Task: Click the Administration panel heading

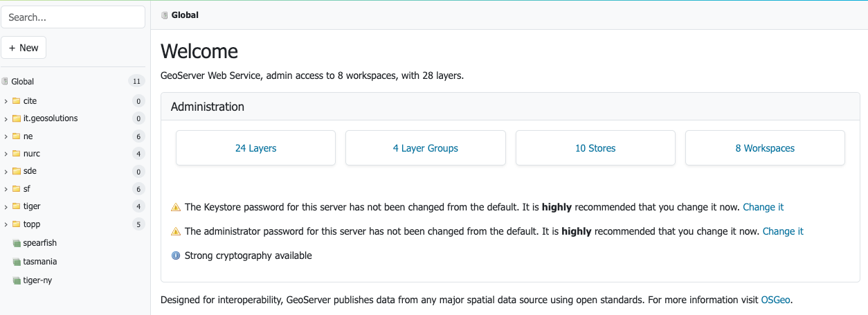Action: click(208, 107)
